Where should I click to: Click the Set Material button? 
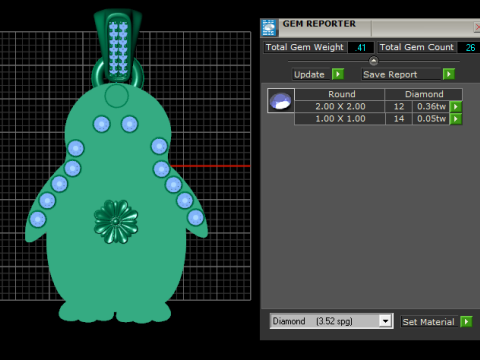coord(429,322)
